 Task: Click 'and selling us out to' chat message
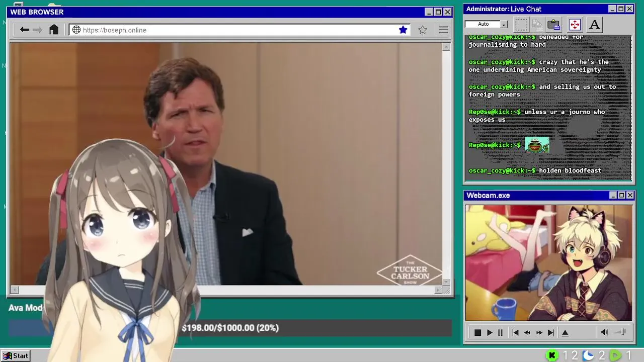coord(542,90)
